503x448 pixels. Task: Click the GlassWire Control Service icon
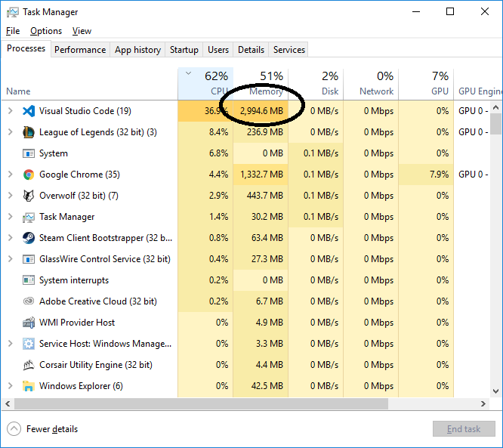pos(29,259)
